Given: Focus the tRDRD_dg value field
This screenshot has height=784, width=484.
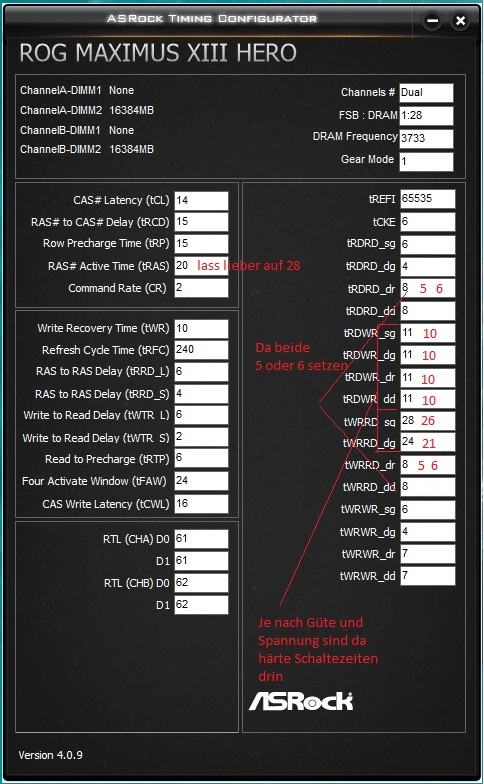Looking at the screenshot, I should tap(428, 266).
